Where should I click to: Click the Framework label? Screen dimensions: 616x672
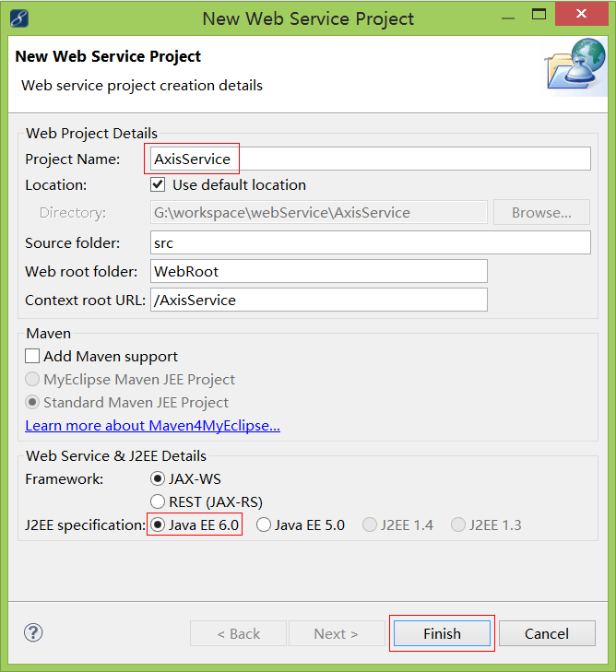(65, 478)
